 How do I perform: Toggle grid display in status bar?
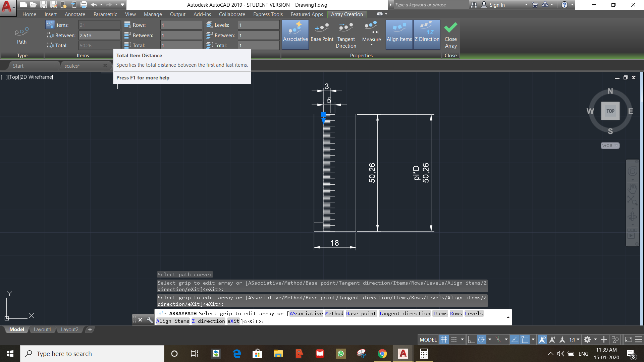pos(444,340)
